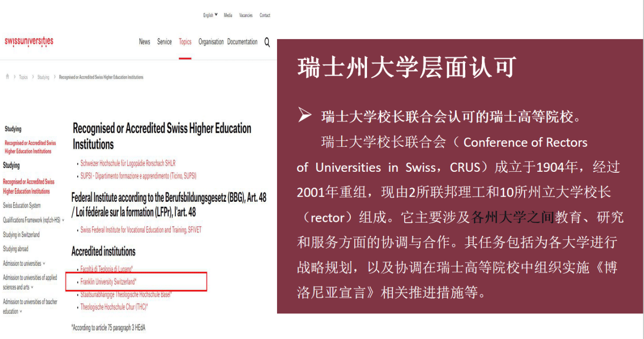Open the Swiss Federal Institute SFIVET link
This screenshot has width=644, height=339.
[141, 230]
